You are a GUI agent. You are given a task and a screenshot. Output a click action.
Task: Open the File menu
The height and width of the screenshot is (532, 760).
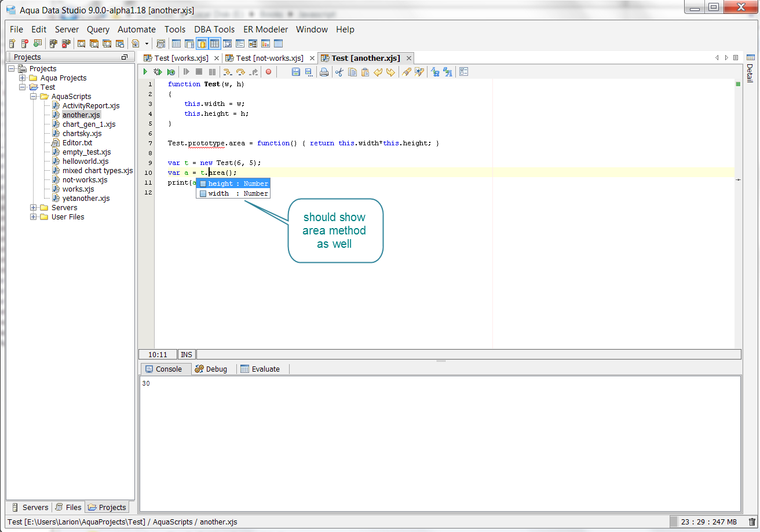tap(17, 30)
